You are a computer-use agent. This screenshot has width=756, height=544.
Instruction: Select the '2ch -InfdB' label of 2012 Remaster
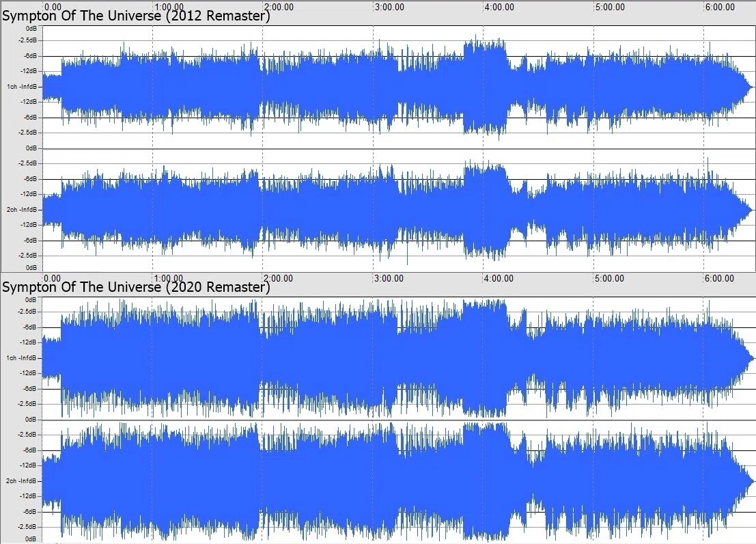click(x=22, y=210)
